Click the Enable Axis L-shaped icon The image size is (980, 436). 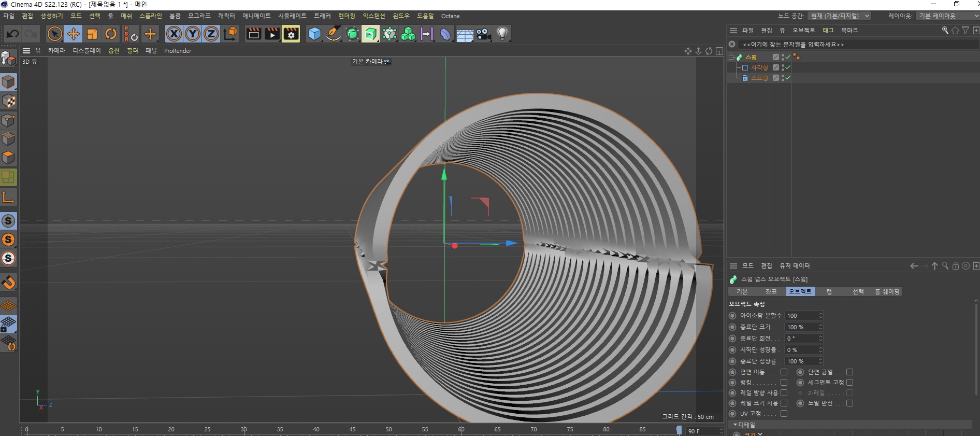8,197
